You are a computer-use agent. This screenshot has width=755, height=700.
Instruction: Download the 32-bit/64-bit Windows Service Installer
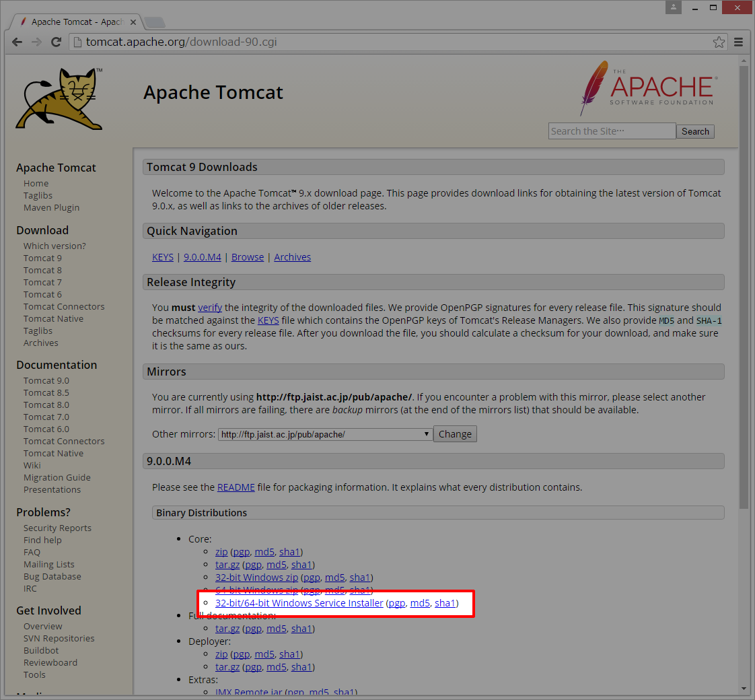[299, 603]
